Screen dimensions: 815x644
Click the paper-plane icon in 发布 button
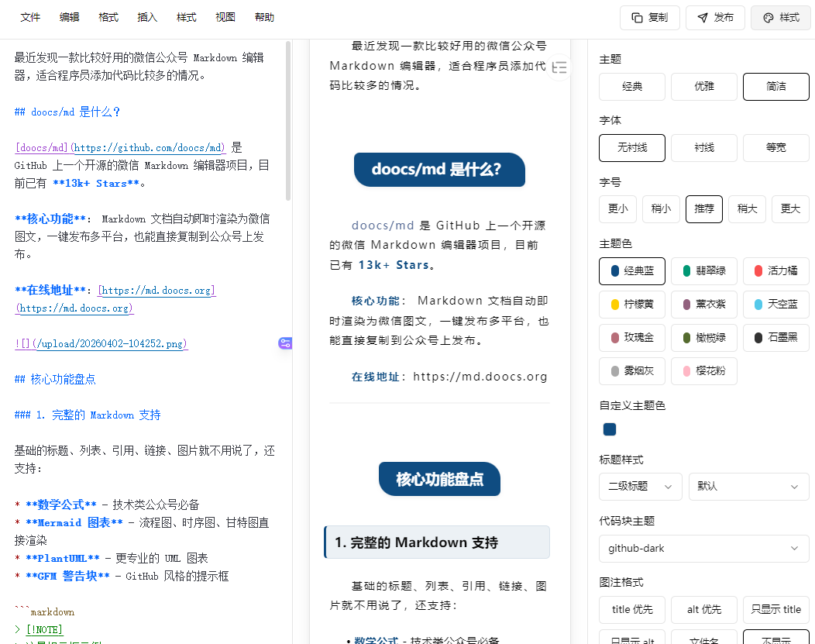click(702, 18)
